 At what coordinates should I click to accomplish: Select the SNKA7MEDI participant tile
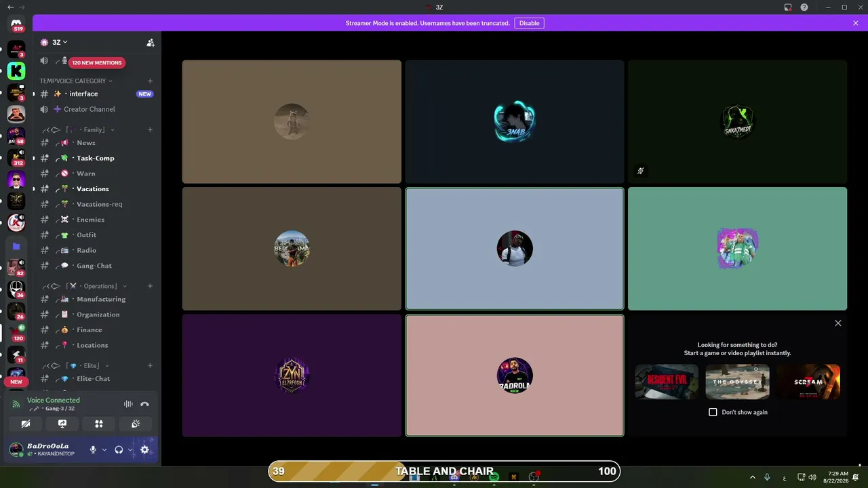point(737,122)
